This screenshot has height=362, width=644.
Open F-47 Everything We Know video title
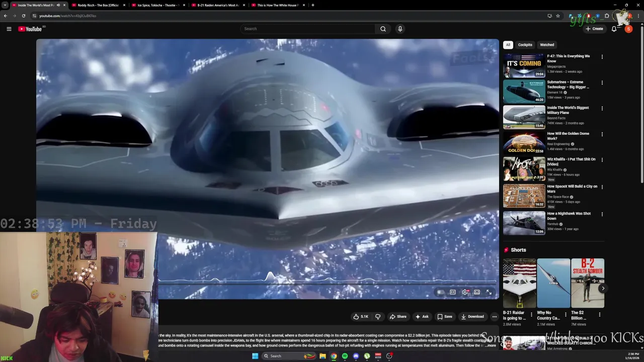(569, 58)
